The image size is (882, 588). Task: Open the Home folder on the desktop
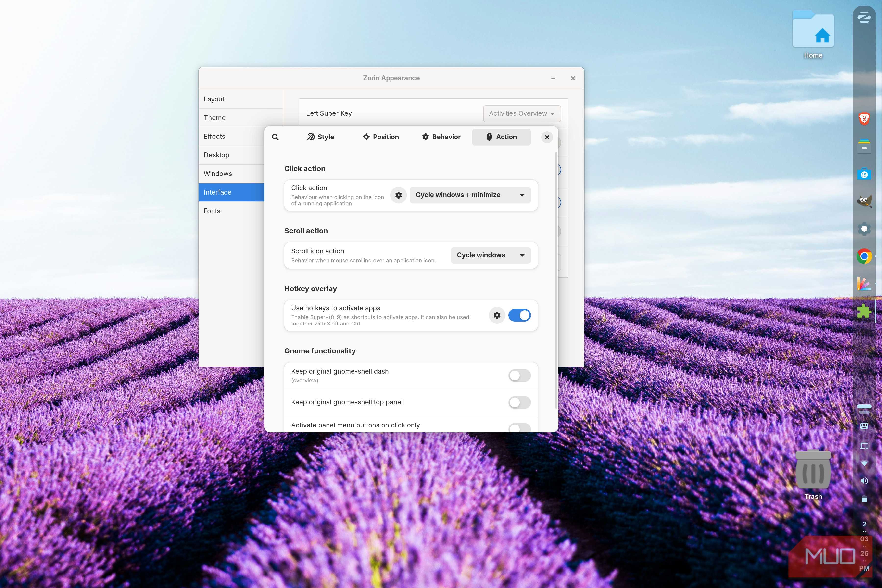point(813,35)
